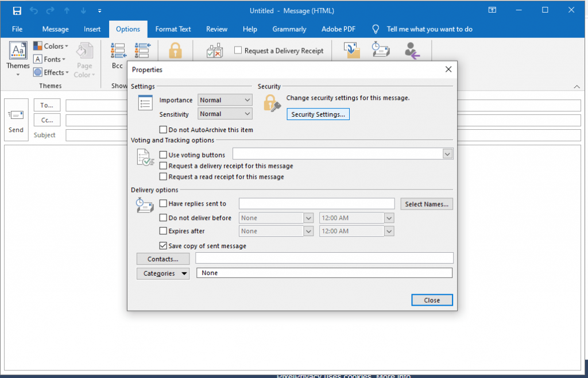588x378 pixels.
Task: Click the Send button
Action: 16,119
